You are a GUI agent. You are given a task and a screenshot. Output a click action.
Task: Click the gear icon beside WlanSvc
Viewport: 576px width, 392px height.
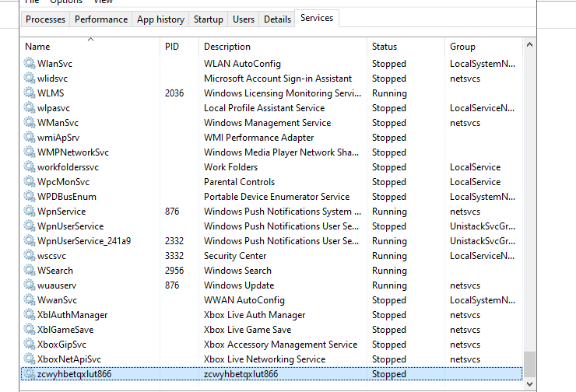30,64
